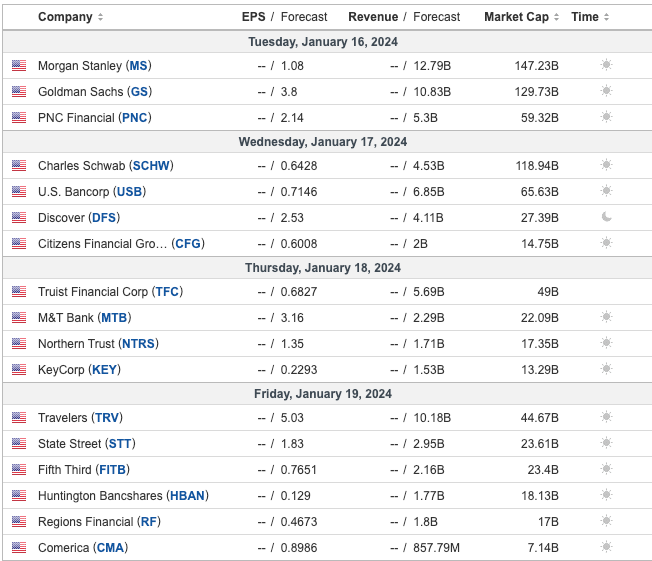Open the GS ticker link
This screenshot has width=652, height=561.
[139, 91]
